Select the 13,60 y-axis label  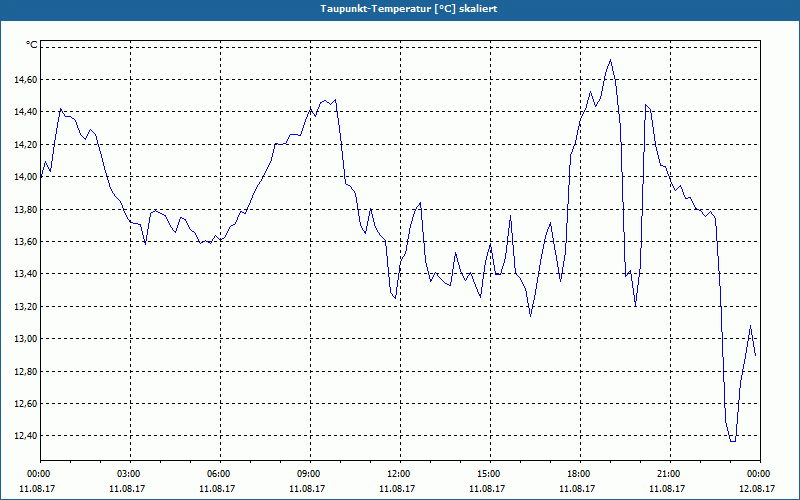point(28,241)
